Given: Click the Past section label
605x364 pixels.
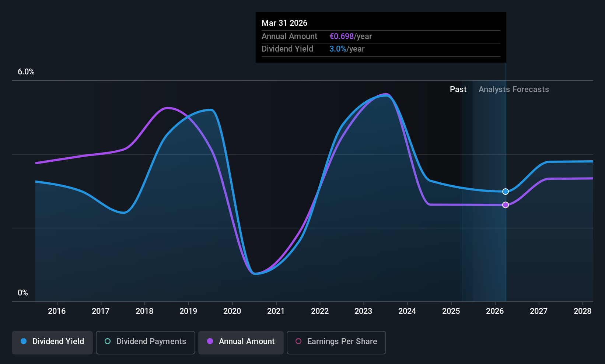Looking at the screenshot, I should 458,90.
